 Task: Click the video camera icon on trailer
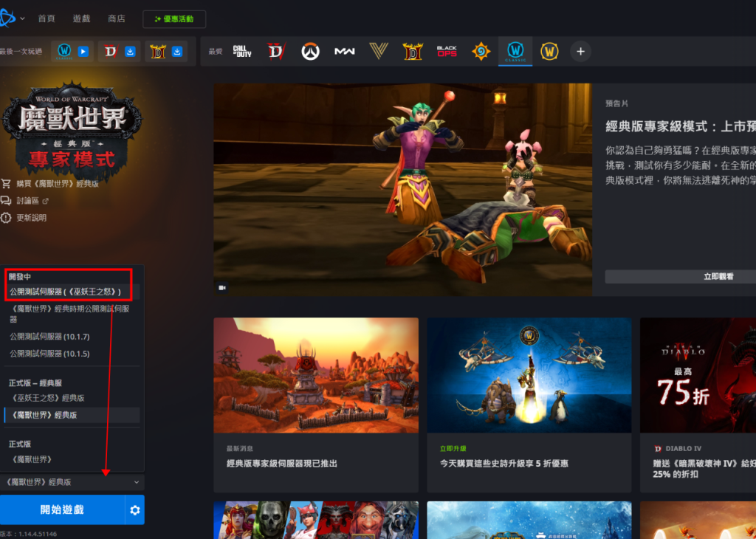222,288
